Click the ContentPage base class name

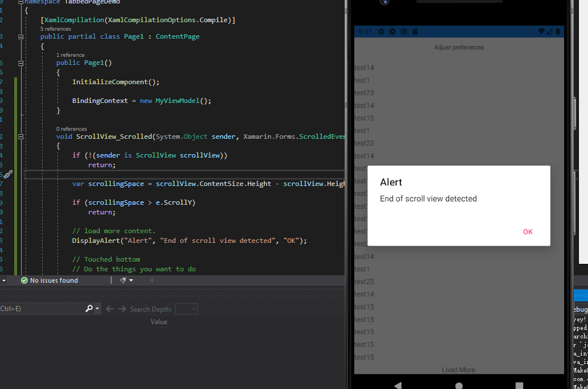coord(177,36)
